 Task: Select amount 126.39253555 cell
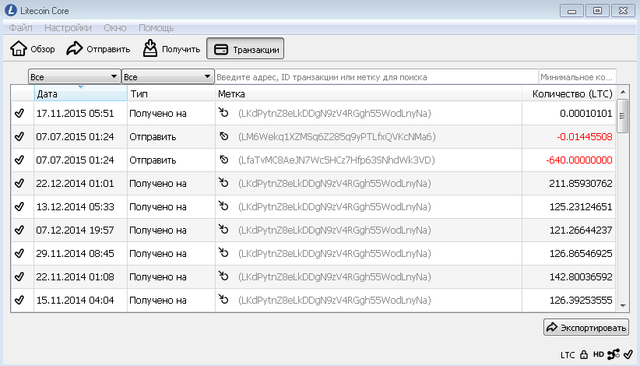click(x=569, y=300)
